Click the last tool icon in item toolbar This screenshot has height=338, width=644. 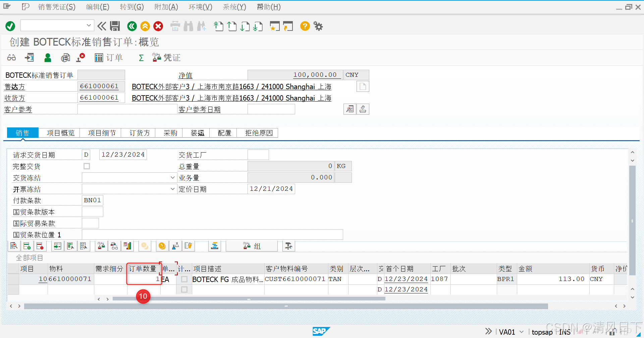(x=288, y=246)
